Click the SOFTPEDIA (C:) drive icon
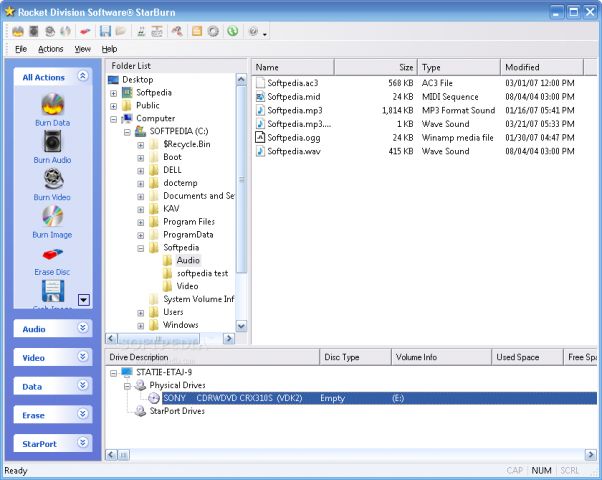This screenshot has height=480, width=602. pyautogui.click(x=141, y=131)
